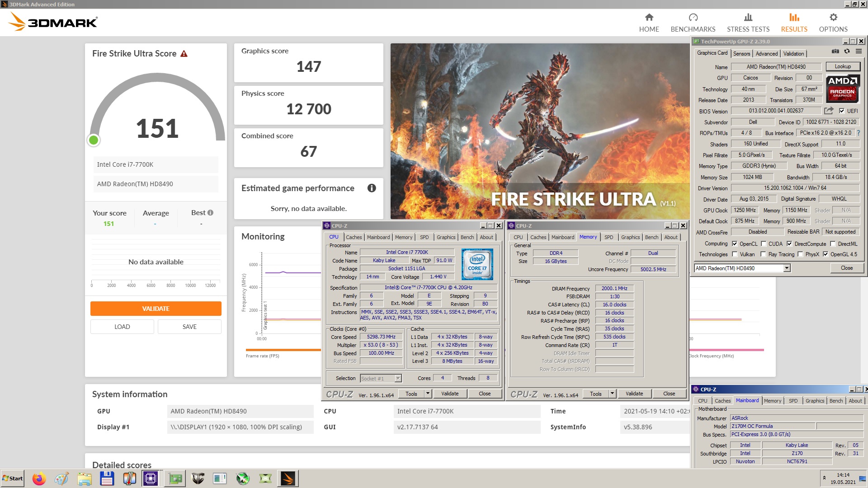Screen dimensions: 868x488
Task: Click the GPU name field in System information
Action: point(240,411)
